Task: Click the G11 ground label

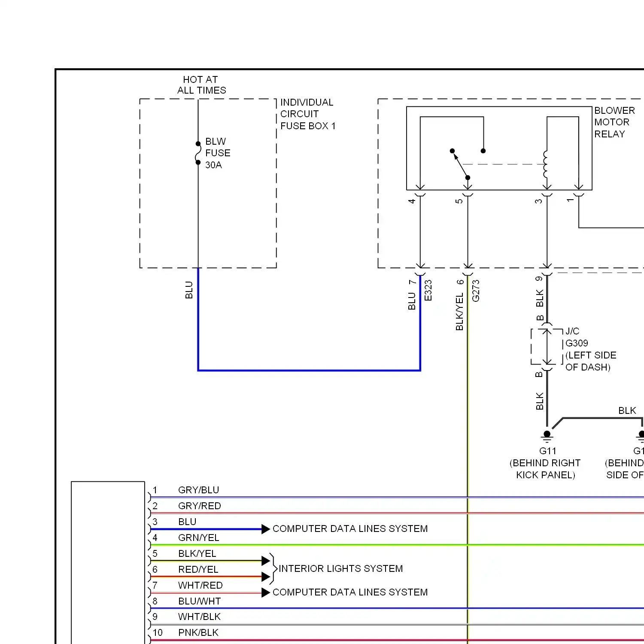Action: point(548,451)
